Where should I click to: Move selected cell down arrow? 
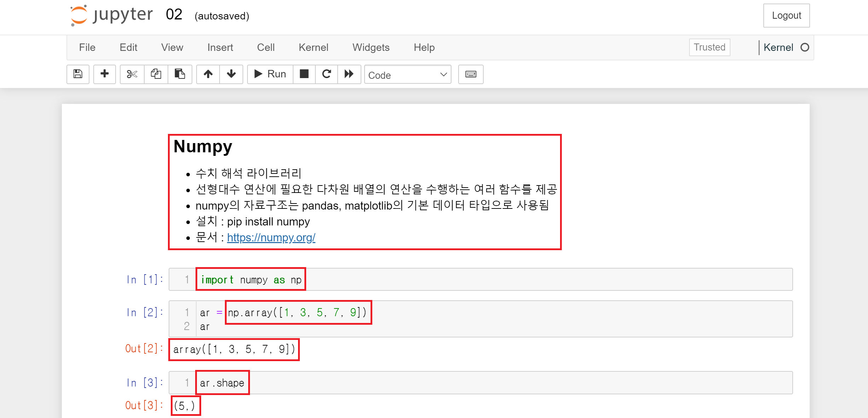[x=231, y=74]
